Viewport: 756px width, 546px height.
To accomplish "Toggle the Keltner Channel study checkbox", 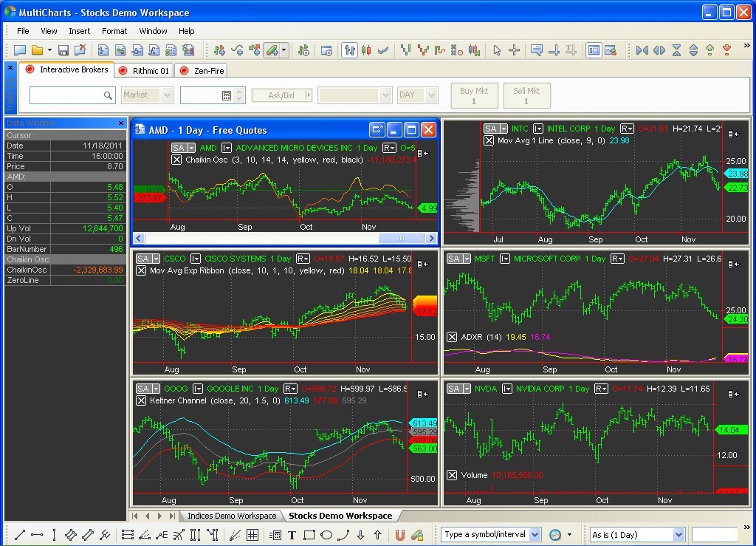I will pyautogui.click(x=141, y=400).
